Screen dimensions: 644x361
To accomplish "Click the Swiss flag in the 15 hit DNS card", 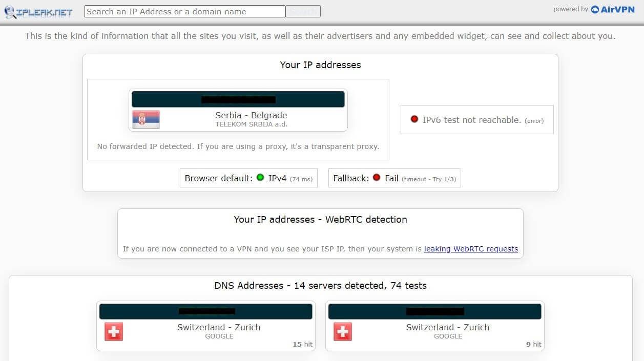I will tap(114, 331).
